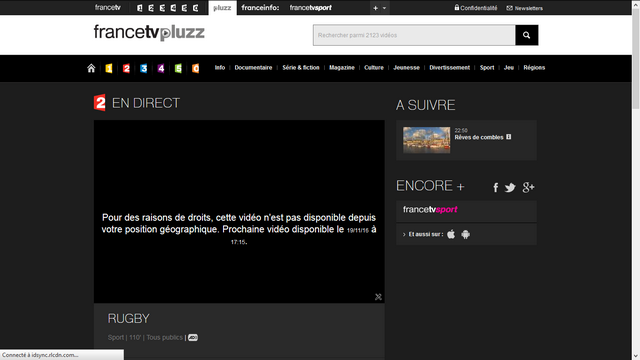The image size is (640, 360).
Task: Open the Jeunesse category
Action: coord(406,68)
